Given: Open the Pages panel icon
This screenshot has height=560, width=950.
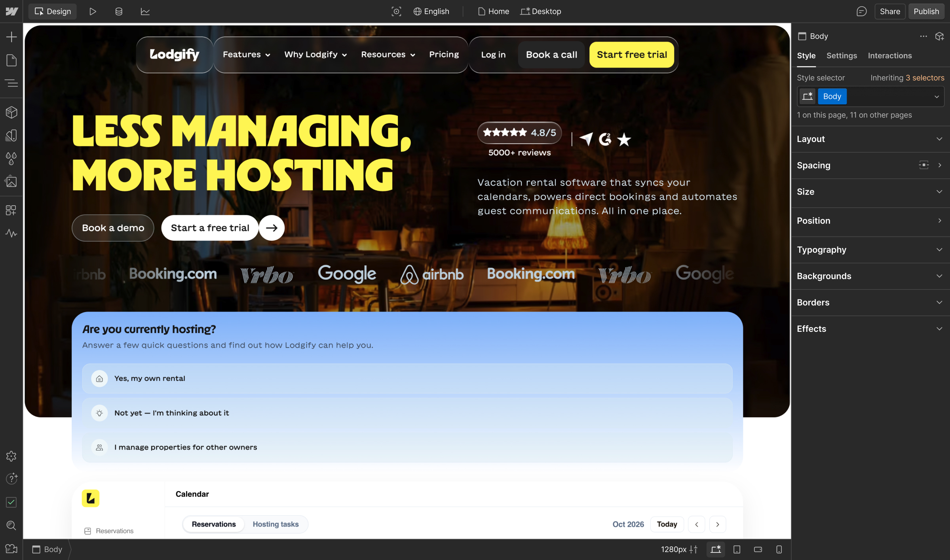Looking at the screenshot, I should tap(11, 60).
